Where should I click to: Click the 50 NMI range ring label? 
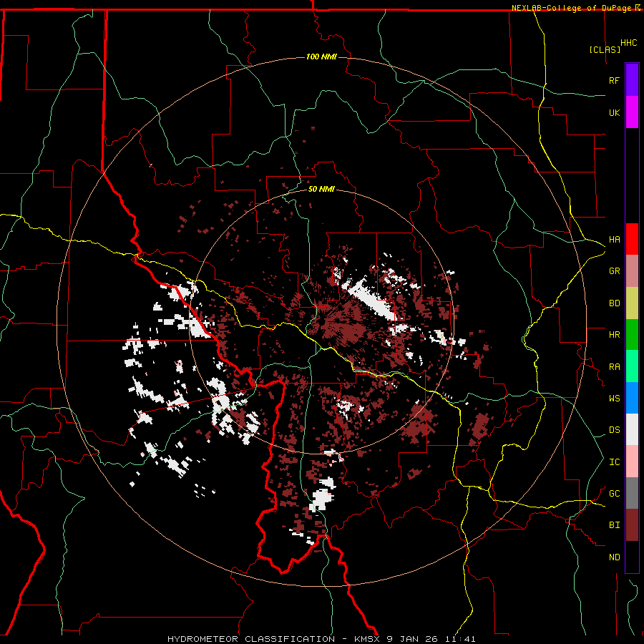pos(321,189)
